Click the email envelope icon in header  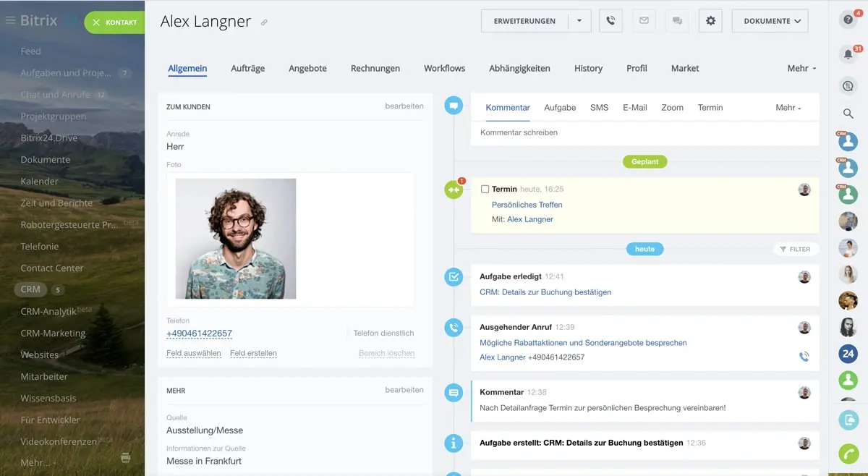coord(644,21)
